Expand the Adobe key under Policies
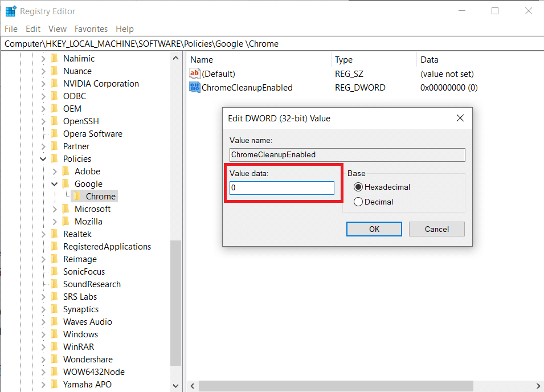Image resolution: width=544 pixels, height=392 pixels. point(55,171)
